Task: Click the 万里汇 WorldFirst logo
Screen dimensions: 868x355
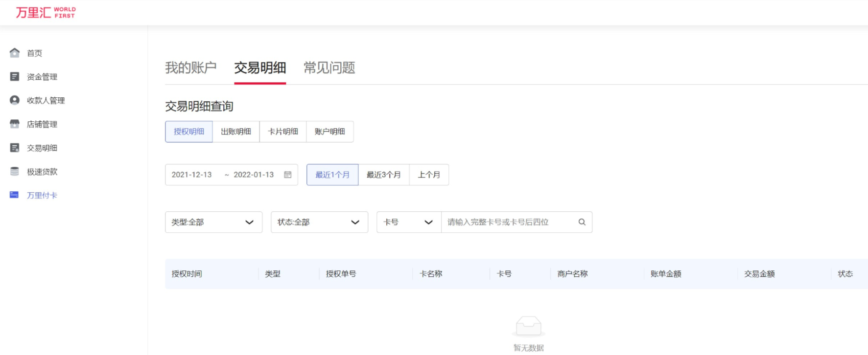Action: (46, 12)
